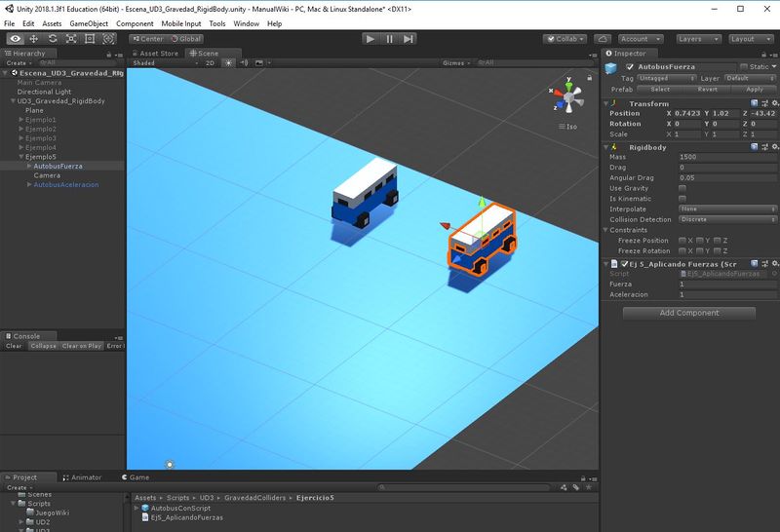Open the Shaded draw mode dropdown
This screenshot has height=532, width=780.
165,63
